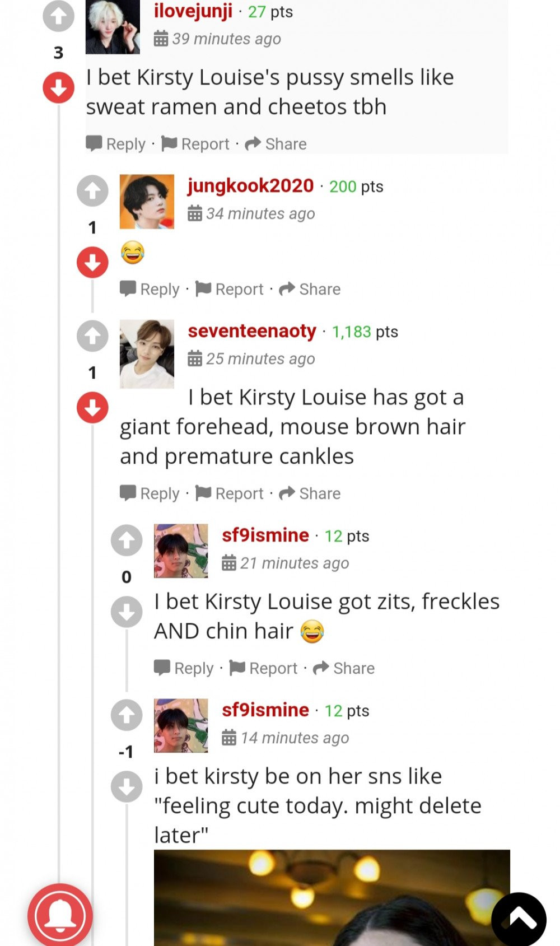Downvote sf9ismine's 14 minutes ago comment
The image size is (560, 946).
[127, 786]
